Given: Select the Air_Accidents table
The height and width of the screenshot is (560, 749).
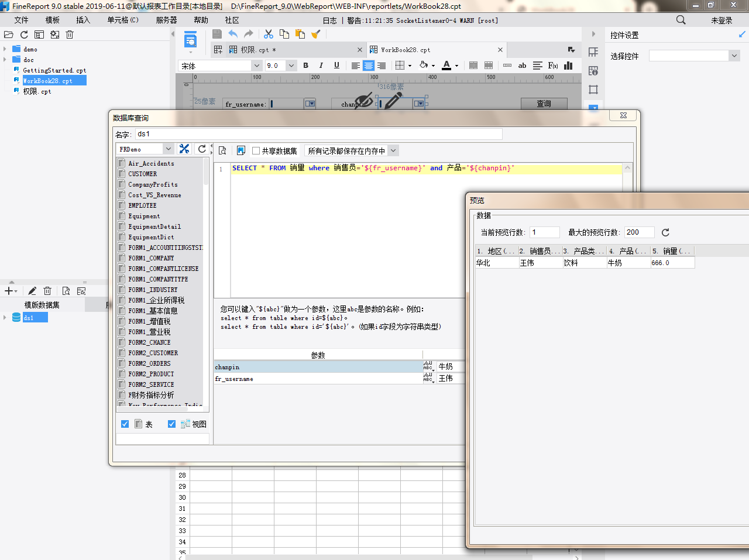Looking at the screenshot, I should pos(151,163).
